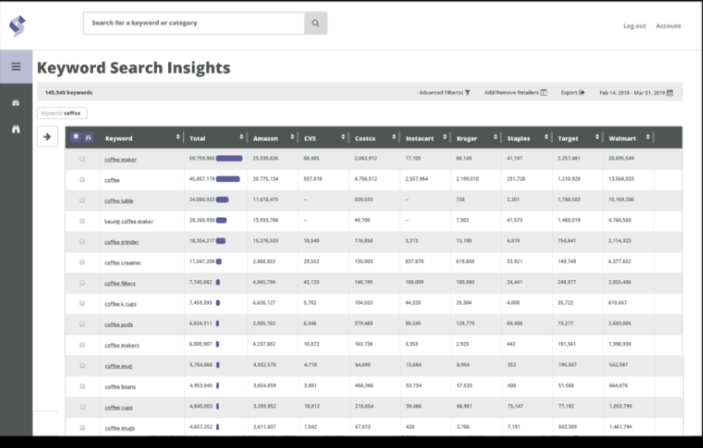This screenshot has width=703, height=448.
Task: Sort by Keyword column arrows
Action: pyautogui.click(x=178, y=137)
